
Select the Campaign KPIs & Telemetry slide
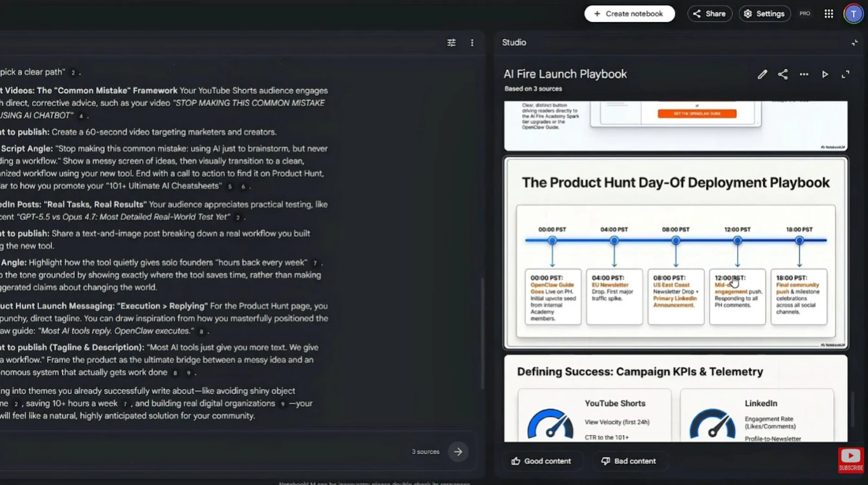point(675,399)
